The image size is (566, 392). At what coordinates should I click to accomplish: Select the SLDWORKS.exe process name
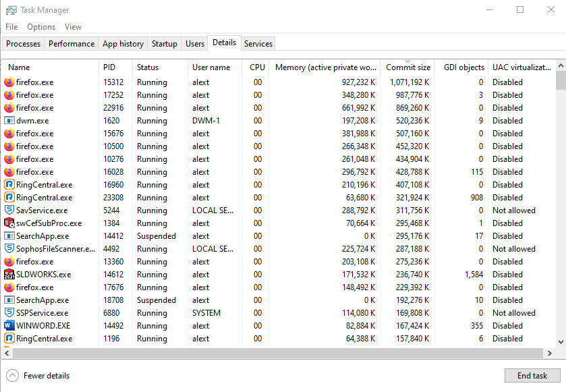coord(43,275)
